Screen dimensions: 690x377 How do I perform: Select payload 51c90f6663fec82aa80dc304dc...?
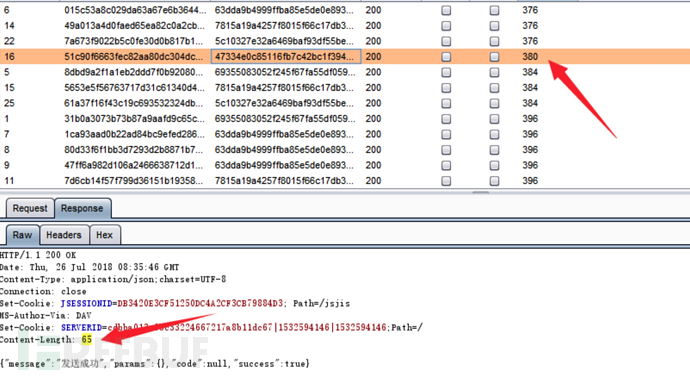point(134,57)
